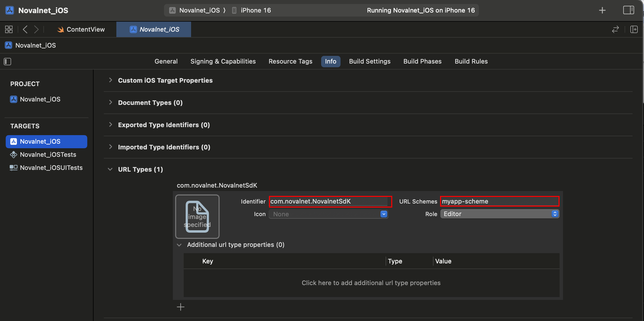Click the plus icon in title bar
The height and width of the screenshot is (321, 644).
click(602, 10)
